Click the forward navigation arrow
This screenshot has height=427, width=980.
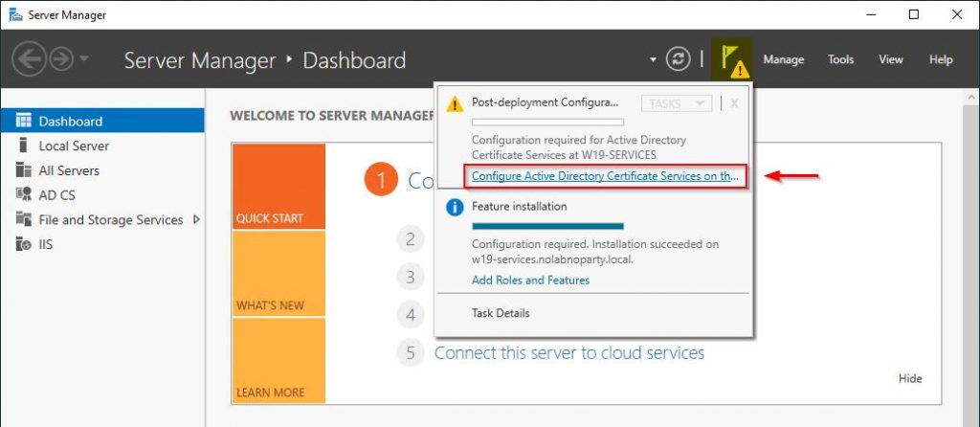click(x=61, y=60)
